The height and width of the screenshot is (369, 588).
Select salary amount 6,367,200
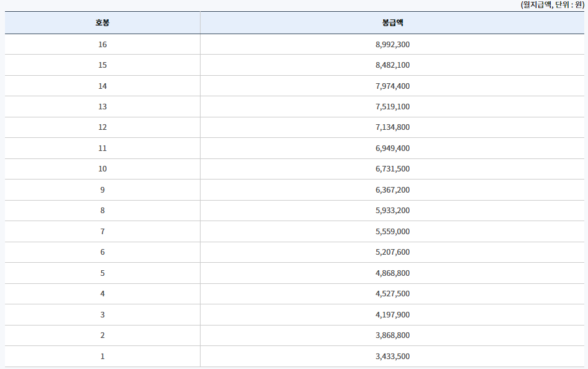tap(392, 190)
